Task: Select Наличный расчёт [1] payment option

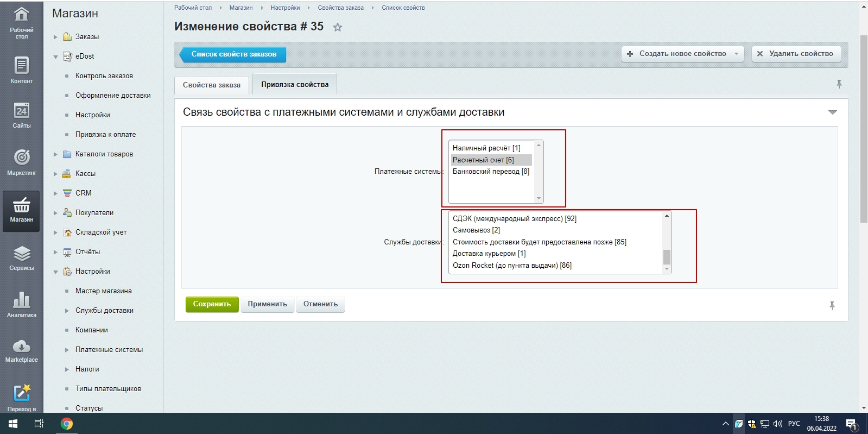Action: (x=486, y=148)
